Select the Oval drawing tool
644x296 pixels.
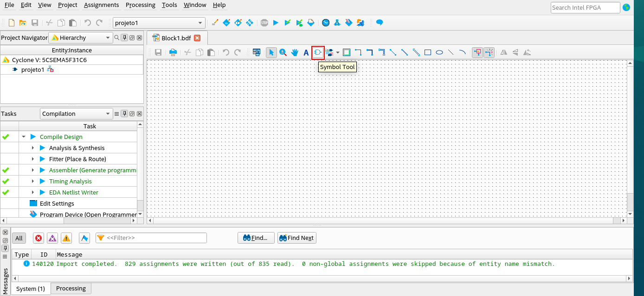click(x=439, y=52)
